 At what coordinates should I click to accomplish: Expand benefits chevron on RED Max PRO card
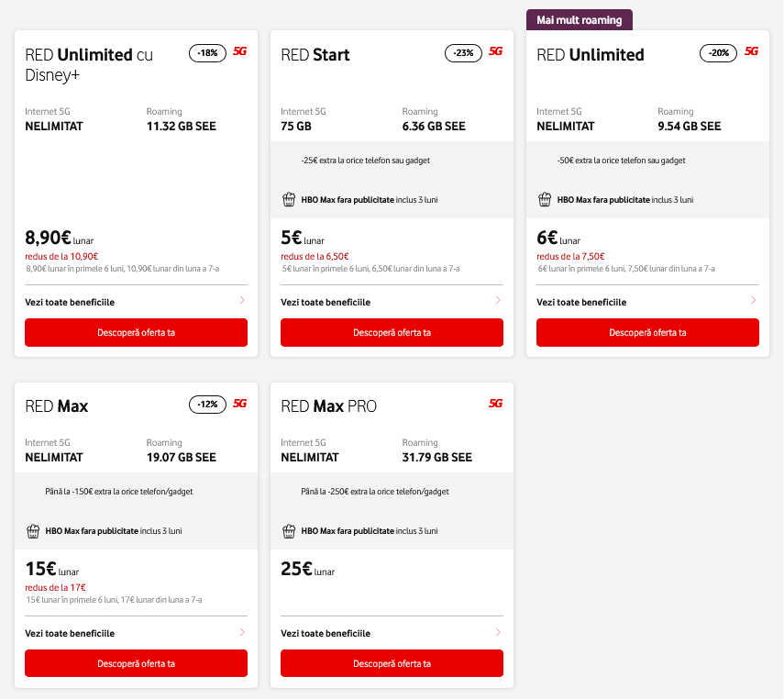[498, 632]
